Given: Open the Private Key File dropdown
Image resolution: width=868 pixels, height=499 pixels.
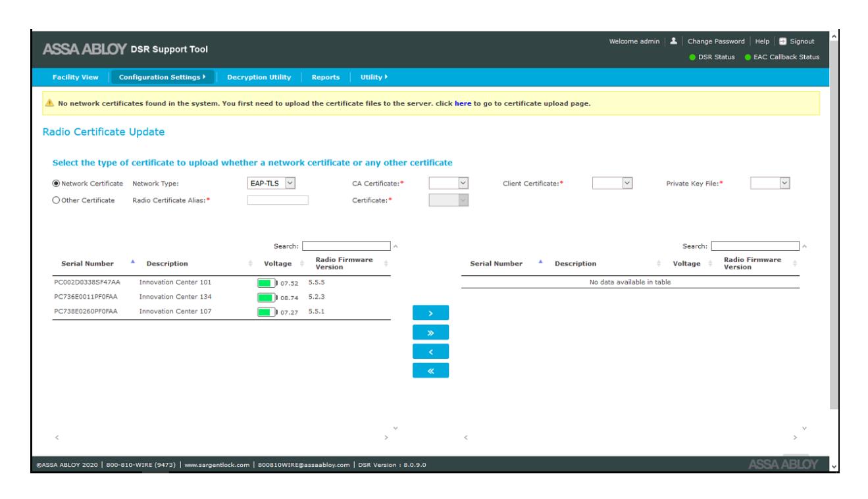Looking at the screenshot, I should click(x=770, y=184).
